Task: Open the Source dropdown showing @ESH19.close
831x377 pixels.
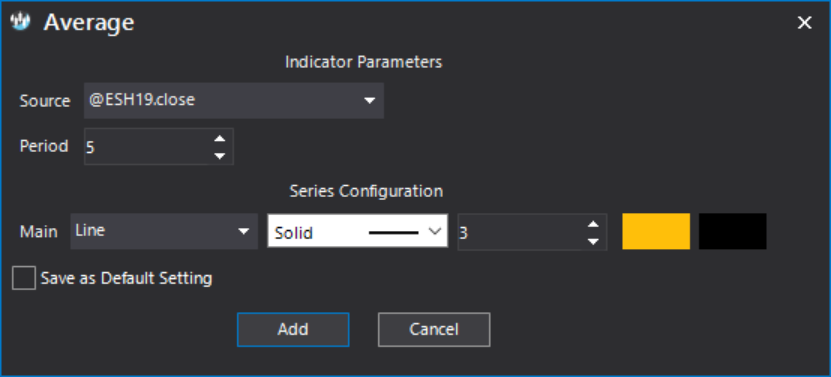Action: pyautogui.click(x=234, y=100)
